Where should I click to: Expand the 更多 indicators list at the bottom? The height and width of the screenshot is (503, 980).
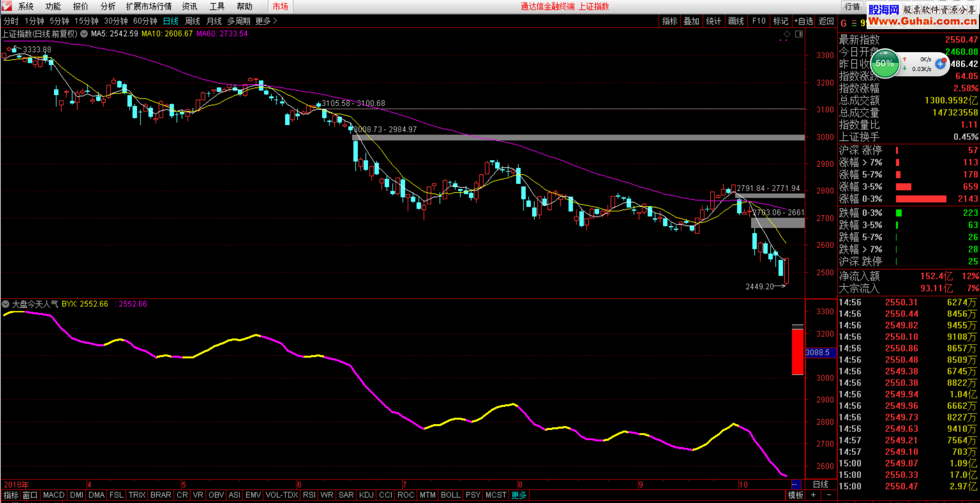click(519, 495)
